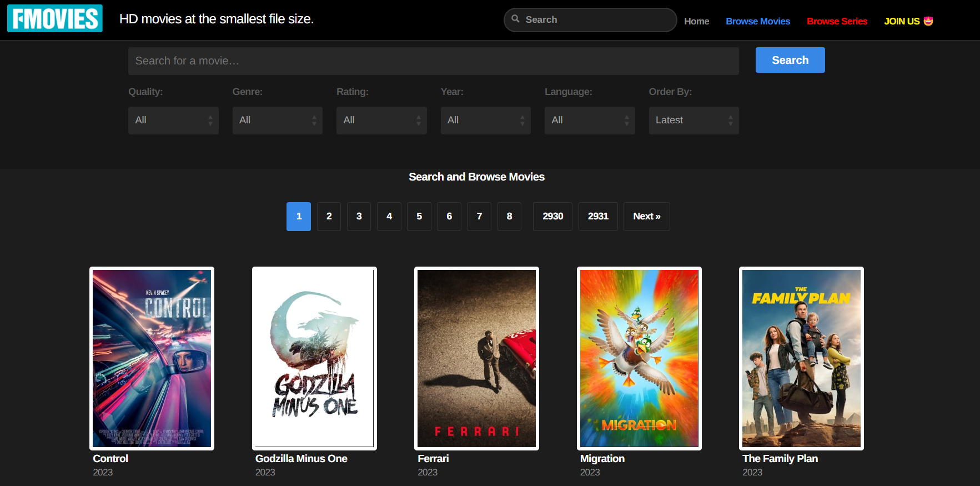Open the Control movie poster
Viewport: 980px width, 486px height.
coord(152,358)
